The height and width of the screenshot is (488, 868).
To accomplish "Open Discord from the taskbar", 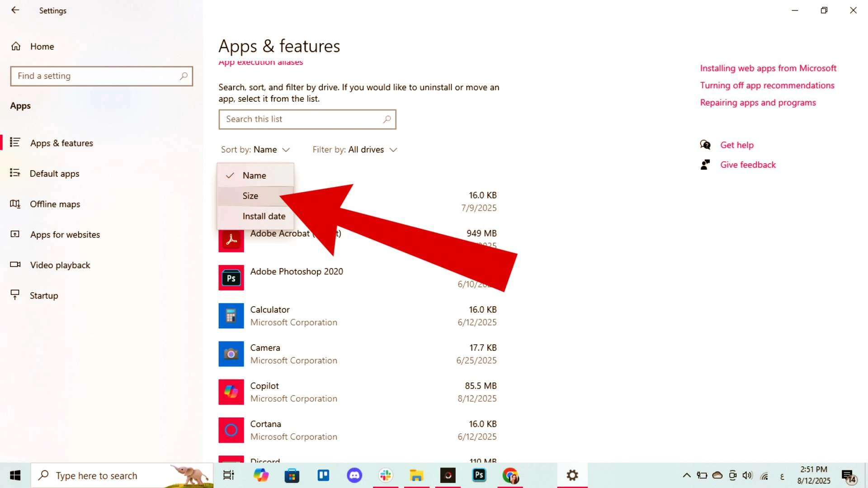I will click(x=354, y=475).
